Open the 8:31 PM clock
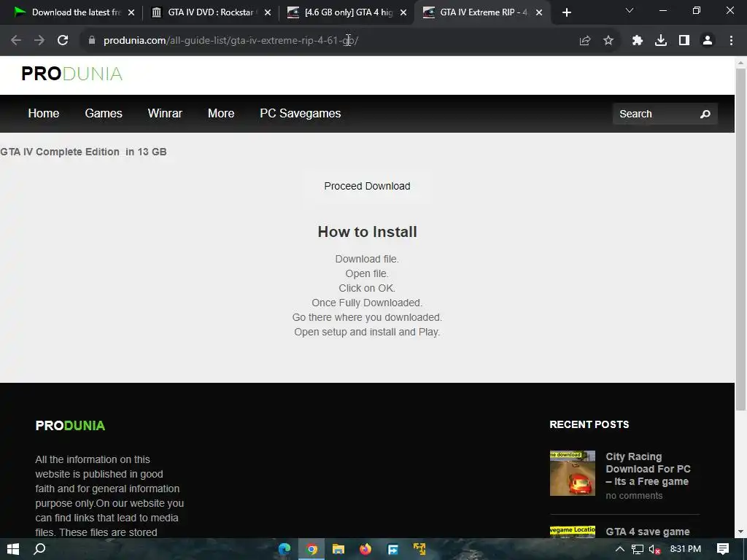The image size is (747, 560). (686, 549)
